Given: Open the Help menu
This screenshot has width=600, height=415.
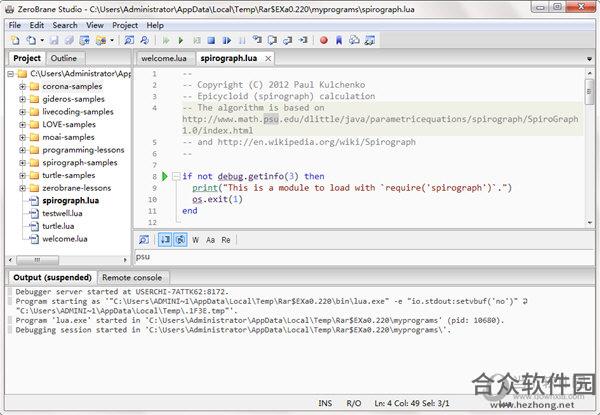Looking at the screenshot, I should (155, 25).
